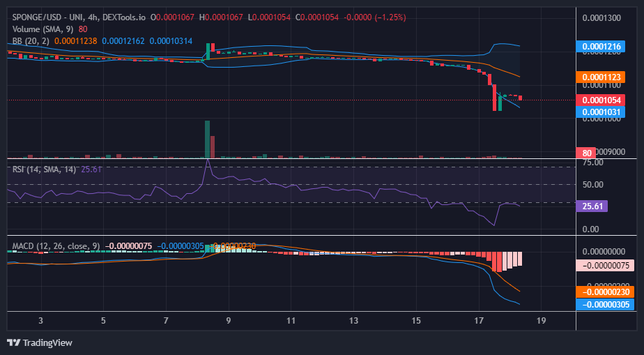Click the purple RSI value label 25.61
The height and width of the screenshot is (355, 644).
pos(592,206)
